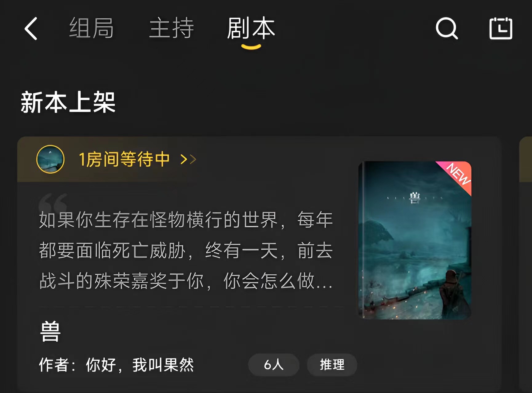Tap the 推理 genre tag
The width and height of the screenshot is (532, 393).
coord(332,365)
